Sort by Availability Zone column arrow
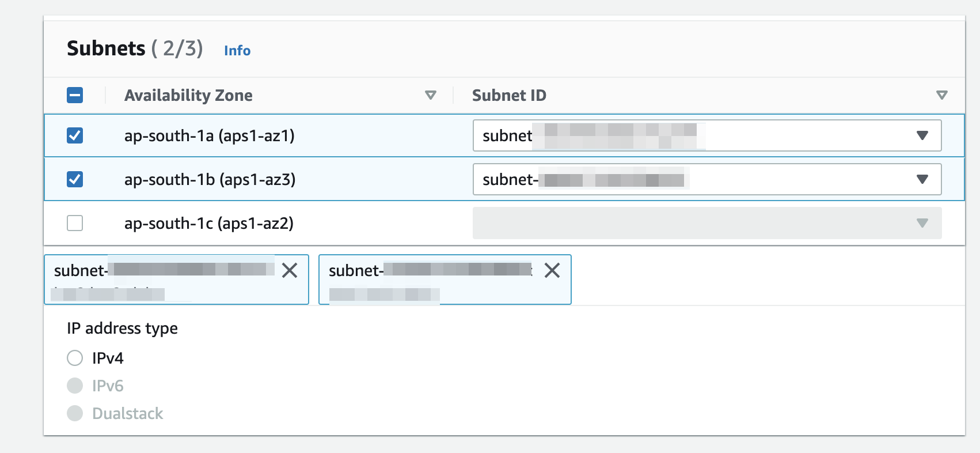 pyautogui.click(x=430, y=95)
